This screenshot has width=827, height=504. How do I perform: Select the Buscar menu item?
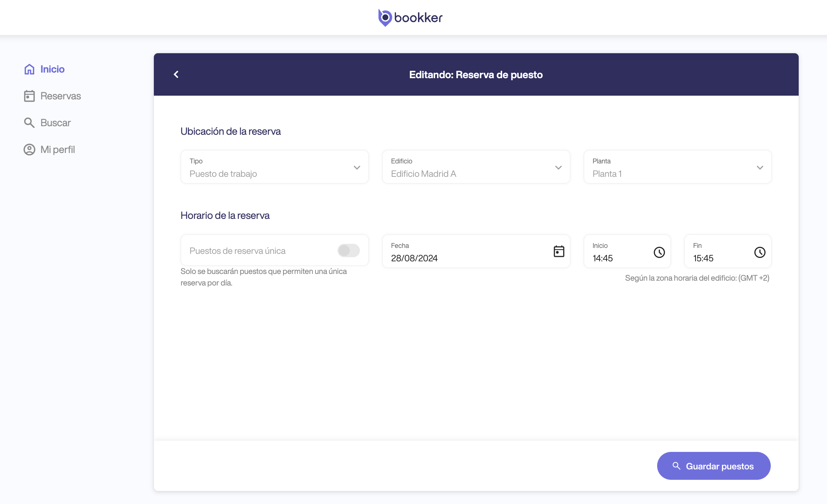56,123
